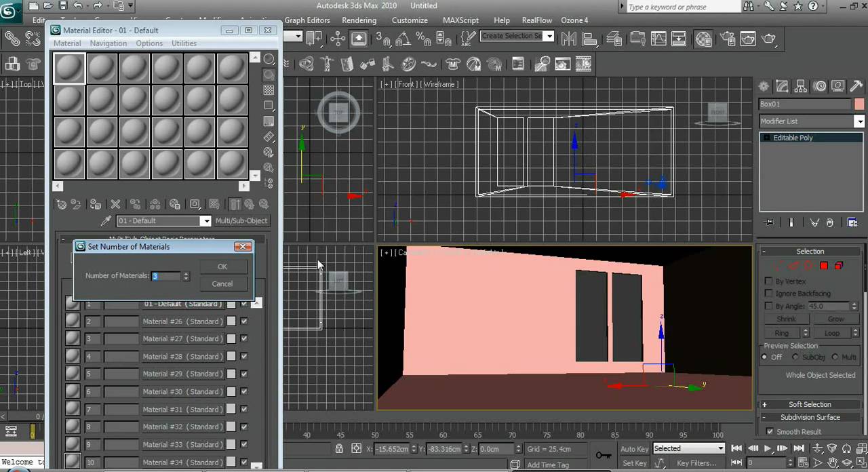
Task: Open the Hierarchy command panel tab
Action: (x=802, y=86)
